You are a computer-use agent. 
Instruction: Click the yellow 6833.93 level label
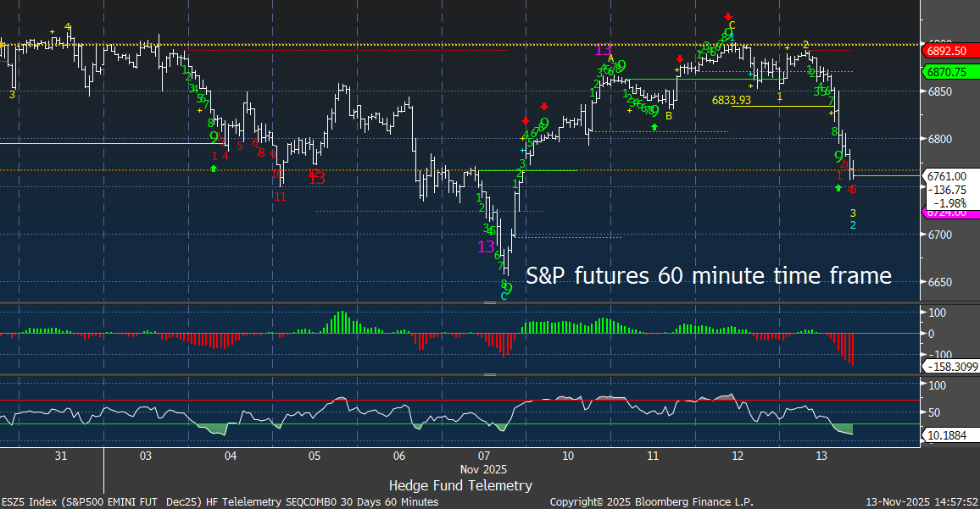point(732,100)
